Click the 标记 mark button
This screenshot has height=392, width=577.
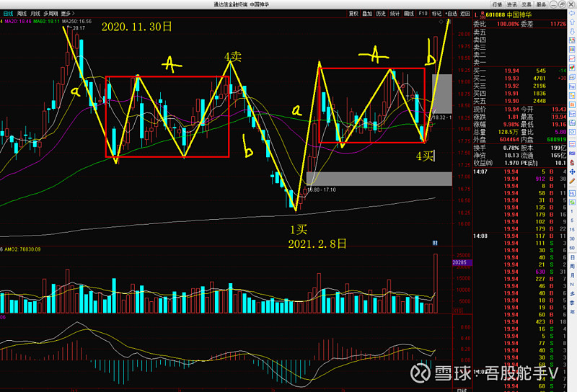click(436, 14)
